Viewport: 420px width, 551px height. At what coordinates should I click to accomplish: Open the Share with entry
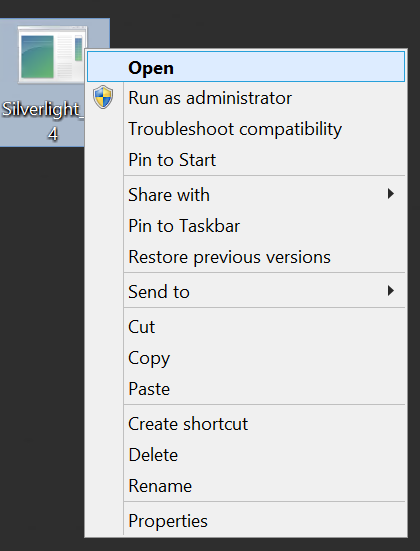(x=246, y=195)
